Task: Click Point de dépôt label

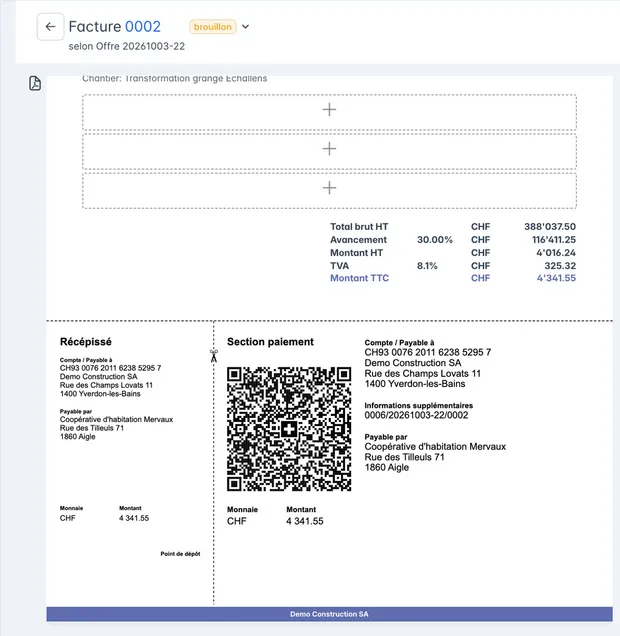Action: tap(180, 554)
